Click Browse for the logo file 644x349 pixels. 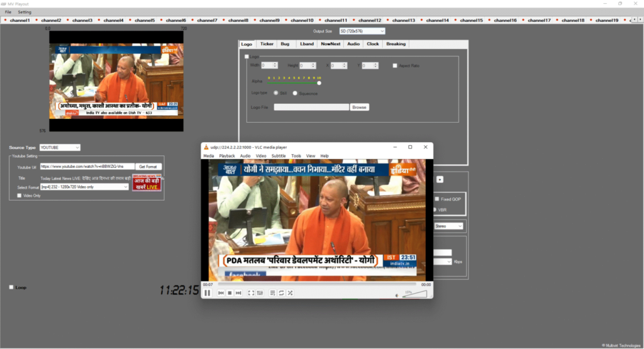click(x=359, y=108)
